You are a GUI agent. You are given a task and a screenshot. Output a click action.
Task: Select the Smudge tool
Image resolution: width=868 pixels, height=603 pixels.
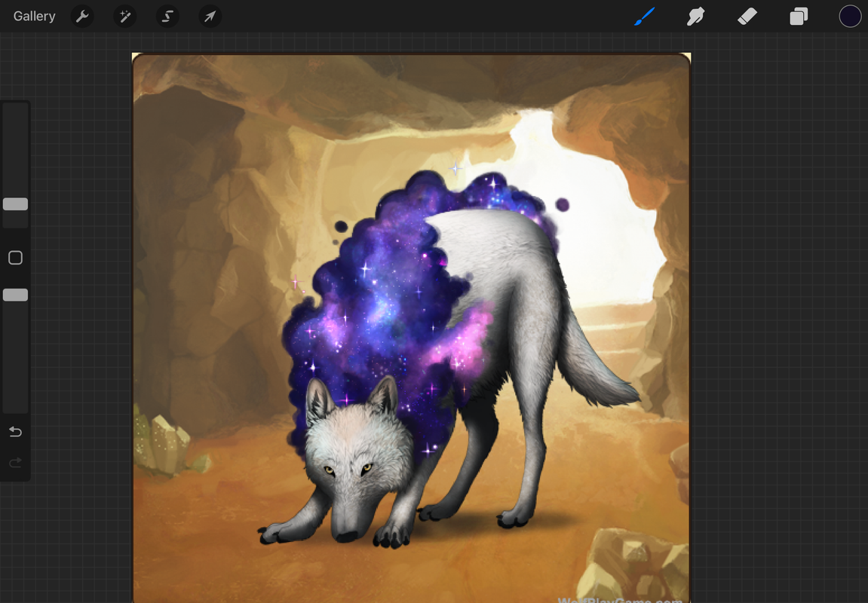click(696, 16)
